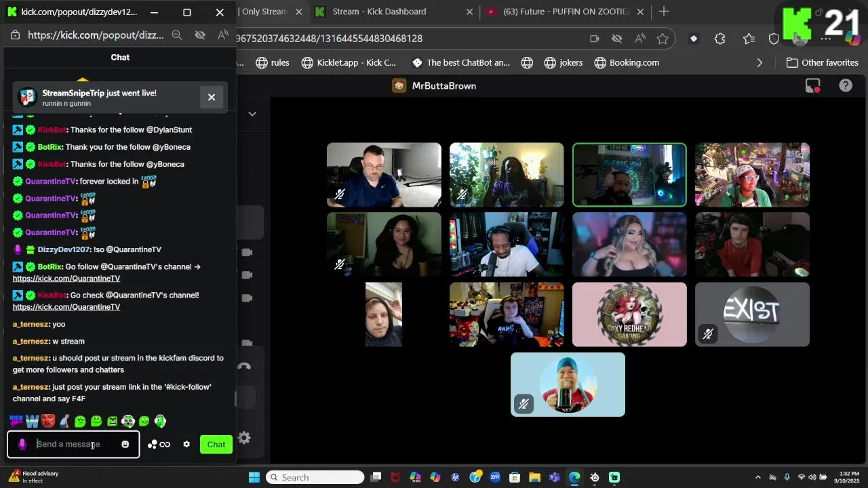
Task: Open first kick.com/QuarantineTV link from BotRix
Action: pyautogui.click(x=66, y=279)
